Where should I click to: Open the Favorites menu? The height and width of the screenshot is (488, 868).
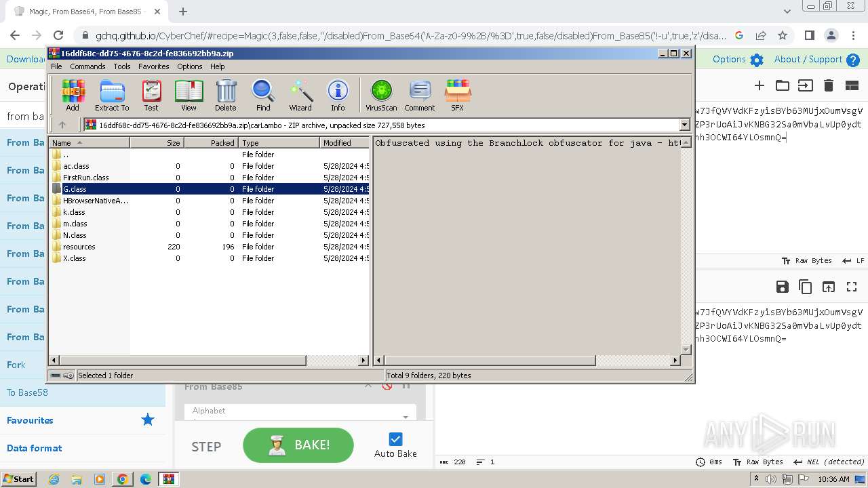point(154,66)
